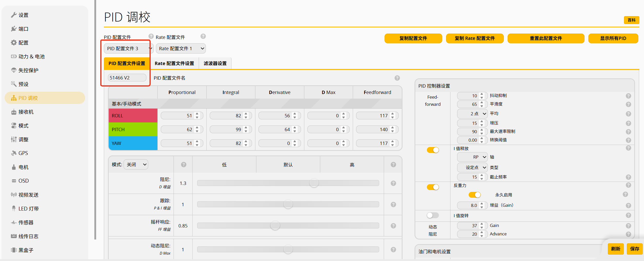This screenshot has width=644, height=261.
Task: Click the help icon beside 抖动抑制
Action: [x=628, y=96]
